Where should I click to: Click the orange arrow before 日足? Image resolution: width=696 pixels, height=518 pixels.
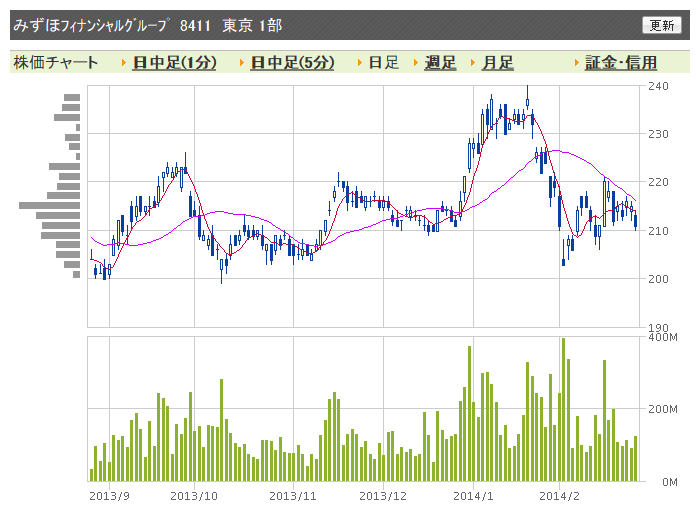[360, 63]
